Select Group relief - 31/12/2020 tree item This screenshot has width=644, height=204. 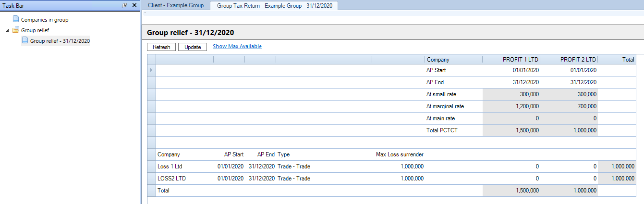point(60,41)
